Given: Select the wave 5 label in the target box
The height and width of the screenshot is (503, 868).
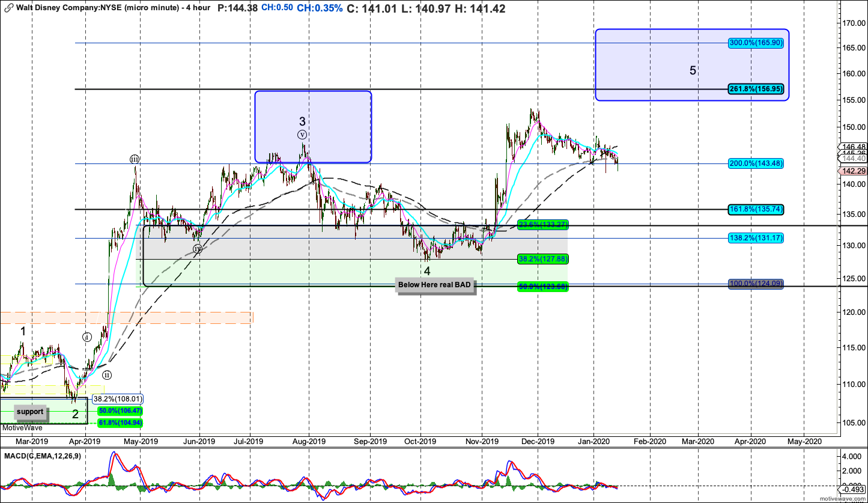Looking at the screenshot, I should point(693,70).
